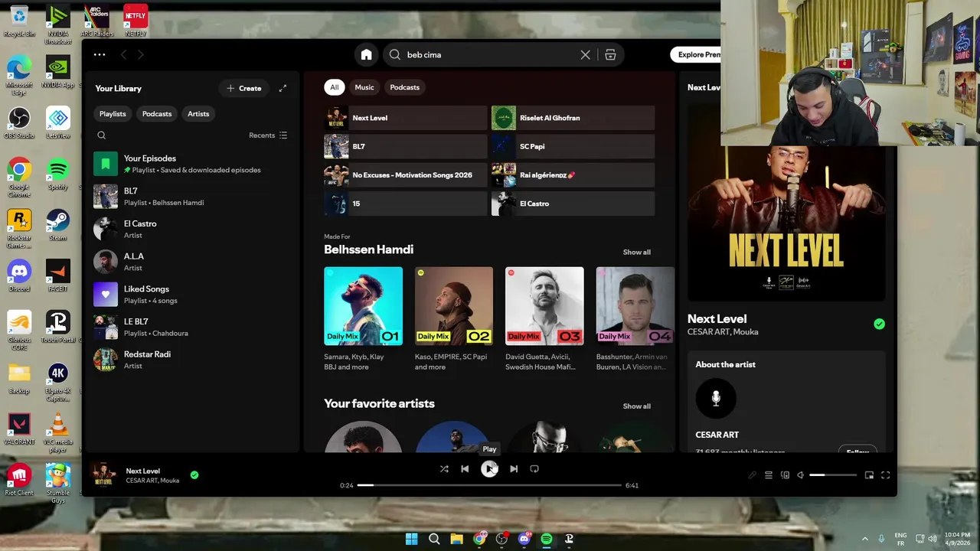The height and width of the screenshot is (551, 980).
Task: Mute the Spotify volume
Action: click(801, 475)
